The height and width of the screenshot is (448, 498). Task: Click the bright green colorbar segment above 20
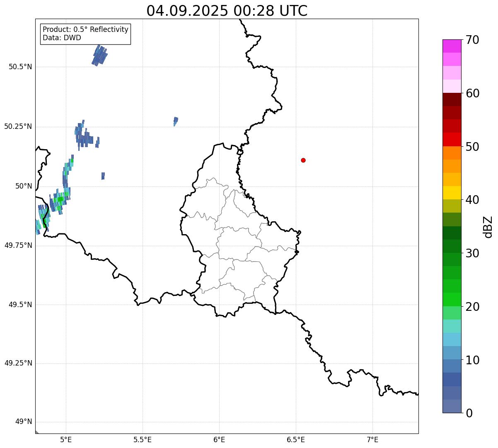point(452,299)
